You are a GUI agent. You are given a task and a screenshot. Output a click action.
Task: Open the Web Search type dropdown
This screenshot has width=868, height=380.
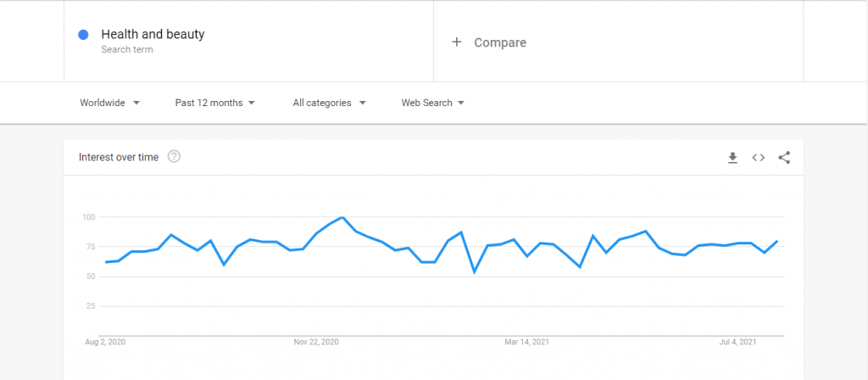[433, 103]
